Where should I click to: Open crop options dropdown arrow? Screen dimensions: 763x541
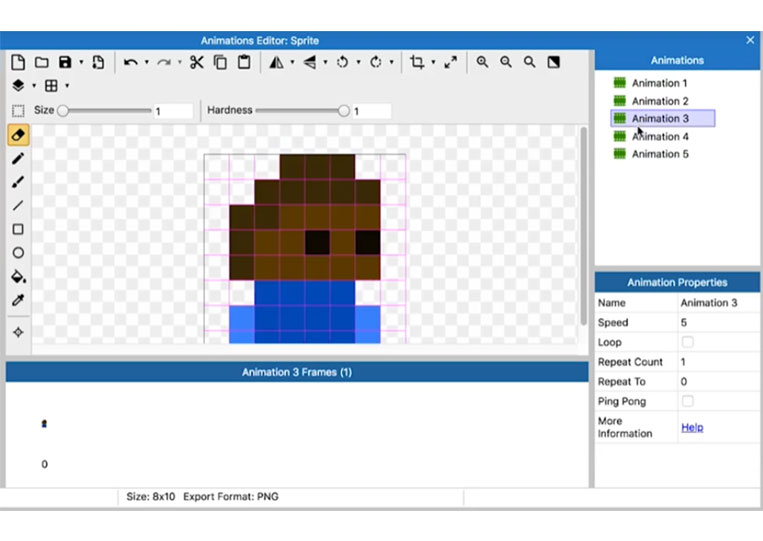(x=433, y=62)
